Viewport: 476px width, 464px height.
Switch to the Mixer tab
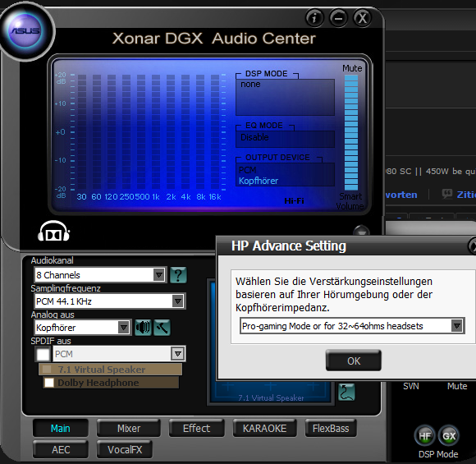(129, 428)
